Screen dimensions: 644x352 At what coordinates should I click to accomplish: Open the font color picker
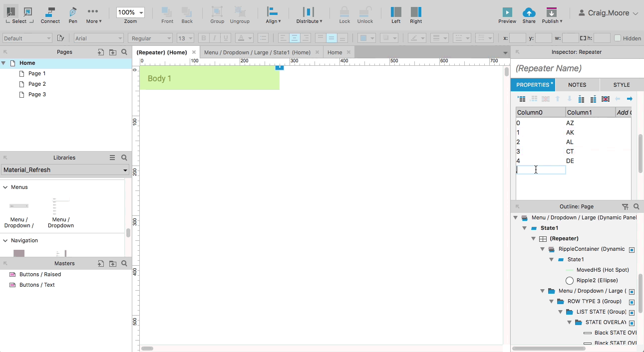click(244, 38)
